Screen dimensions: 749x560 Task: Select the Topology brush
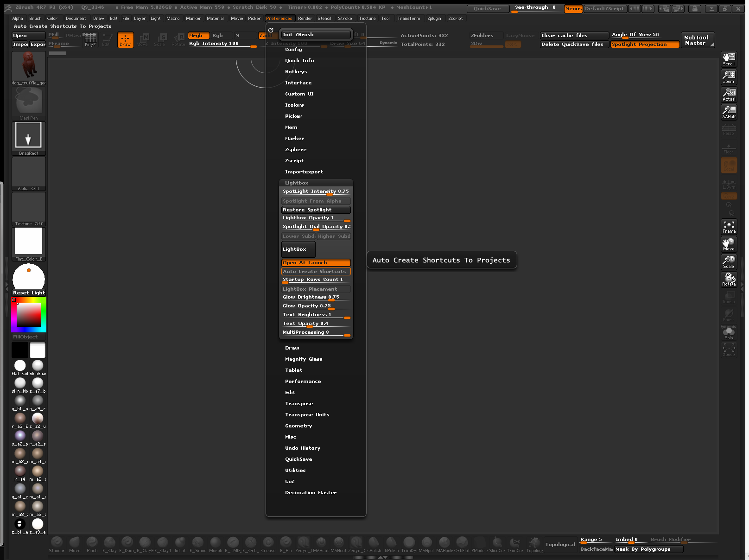click(534, 545)
